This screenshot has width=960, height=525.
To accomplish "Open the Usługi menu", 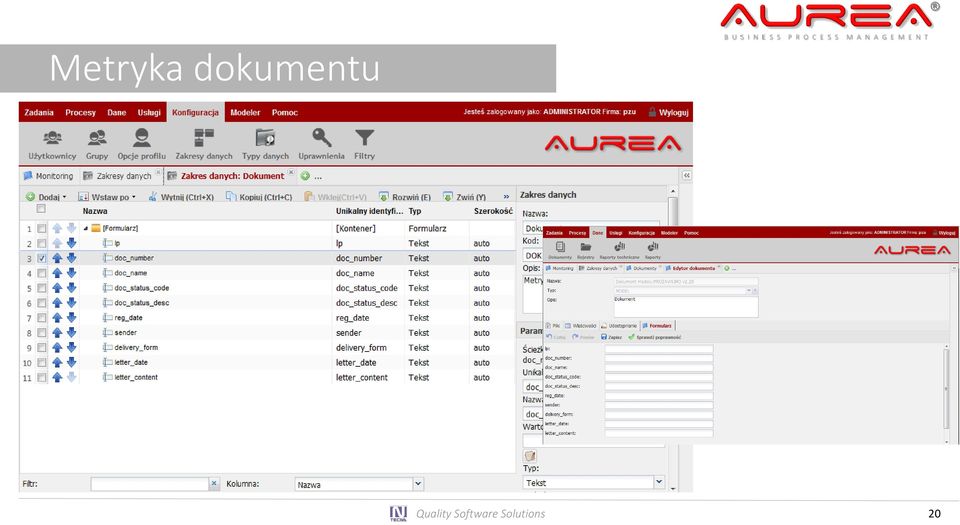I will click(149, 113).
